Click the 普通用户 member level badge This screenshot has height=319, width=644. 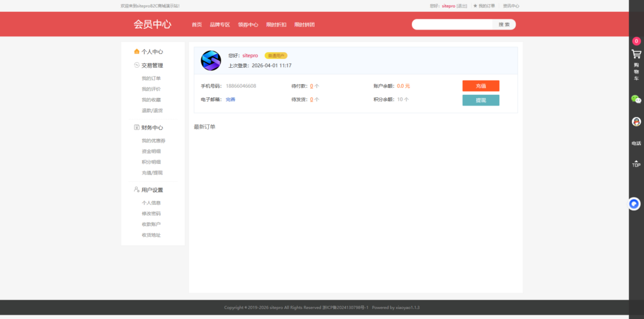point(276,55)
